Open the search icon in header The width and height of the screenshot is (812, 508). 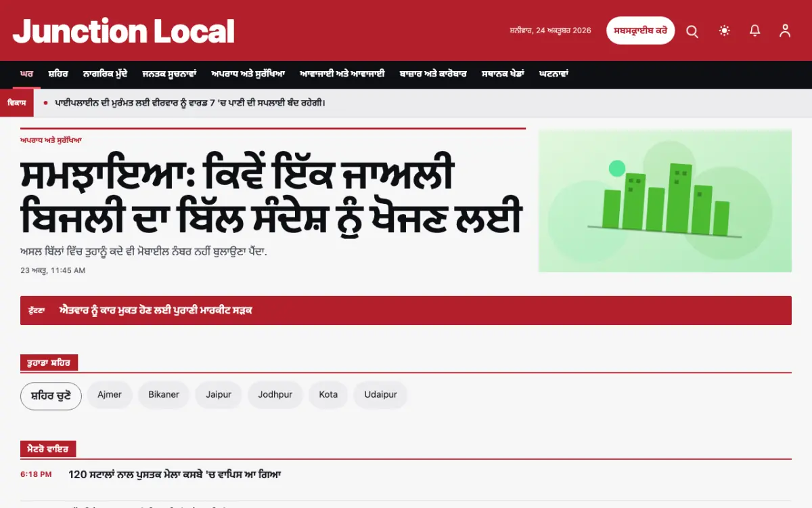pyautogui.click(x=692, y=31)
